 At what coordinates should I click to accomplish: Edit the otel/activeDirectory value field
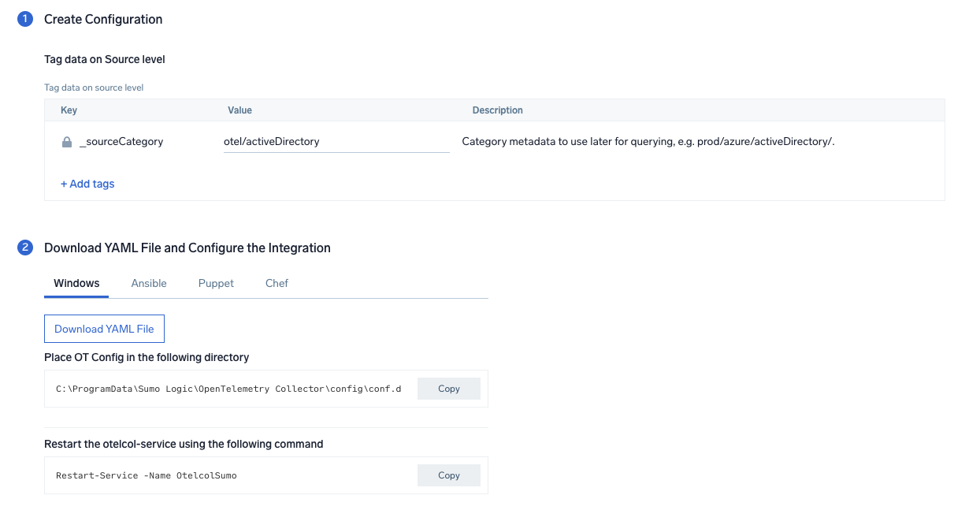tap(336, 142)
